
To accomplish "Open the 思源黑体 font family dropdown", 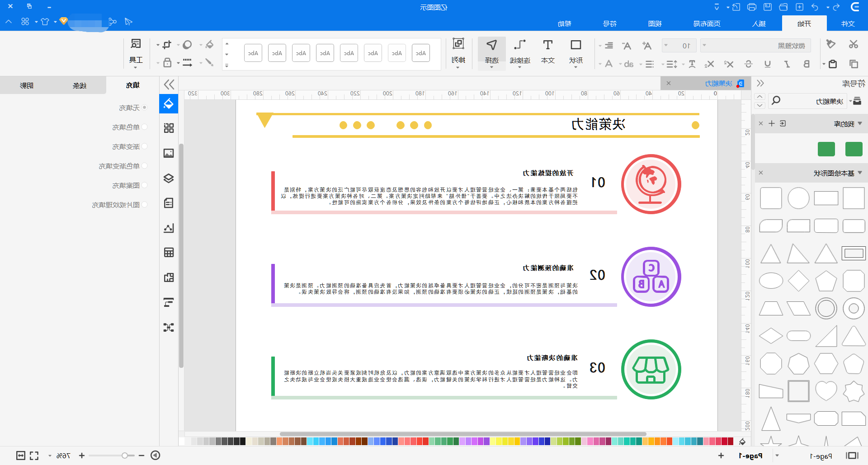I will pyautogui.click(x=755, y=46).
